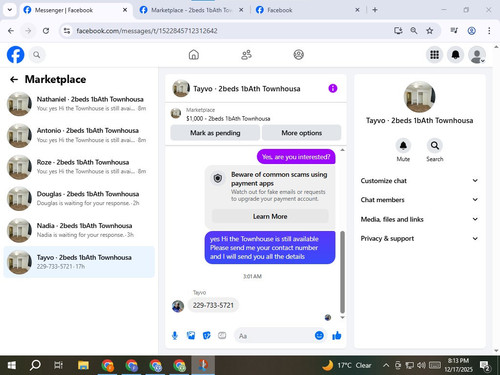Screen dimensions: 500x375
Task: Click the address bar URL
Action: tap(147, 31)
